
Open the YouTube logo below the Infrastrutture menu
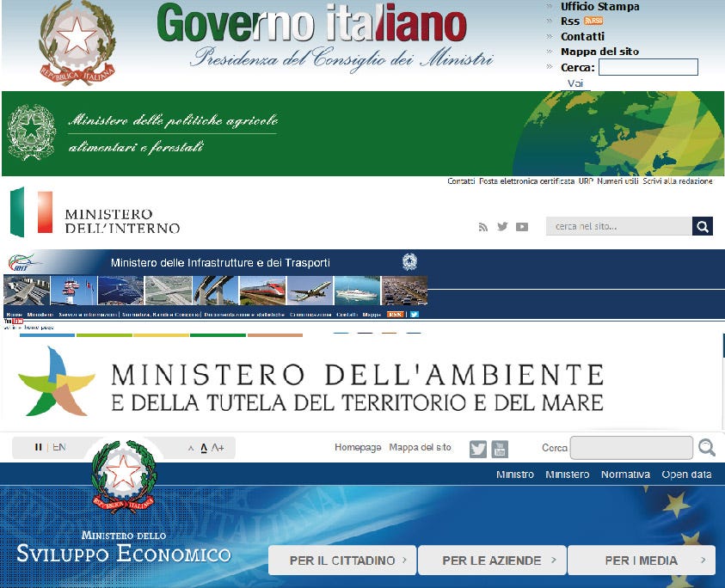pos(14,321)
